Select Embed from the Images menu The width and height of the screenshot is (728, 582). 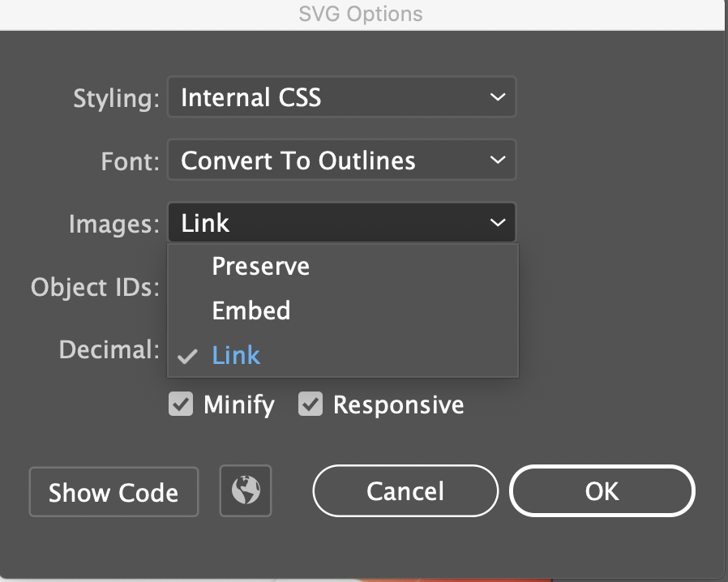tap(251, 310)
